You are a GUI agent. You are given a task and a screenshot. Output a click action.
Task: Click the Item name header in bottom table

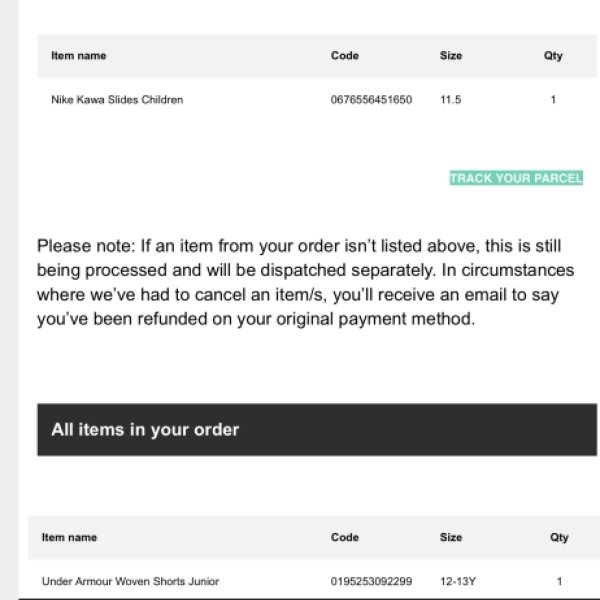pos(69,537)
